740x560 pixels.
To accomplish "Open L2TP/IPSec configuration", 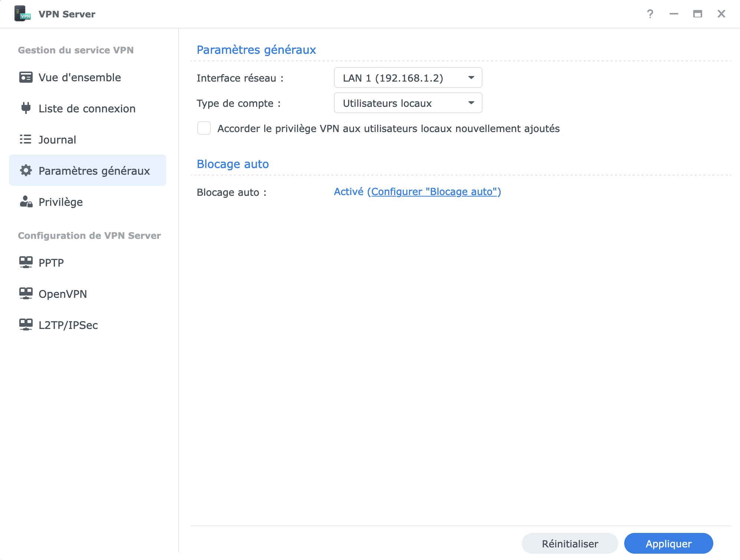I will tap(88, 325).
